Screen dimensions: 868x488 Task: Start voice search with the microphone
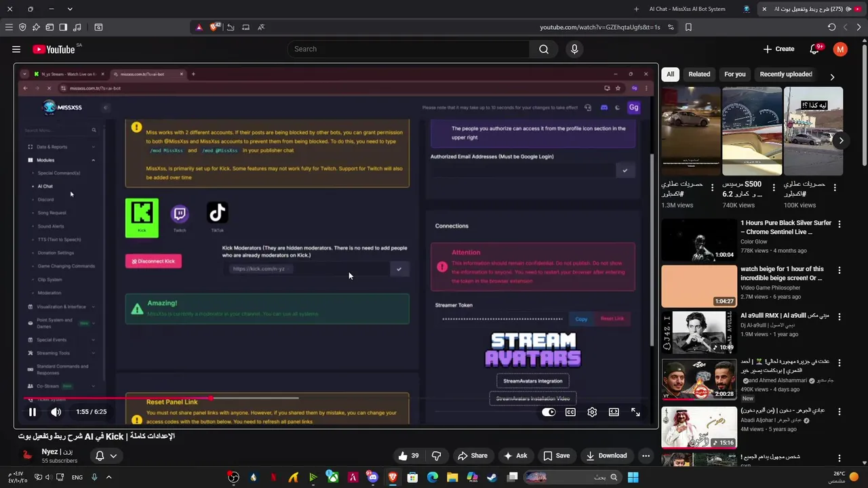[x=574, y=49]
